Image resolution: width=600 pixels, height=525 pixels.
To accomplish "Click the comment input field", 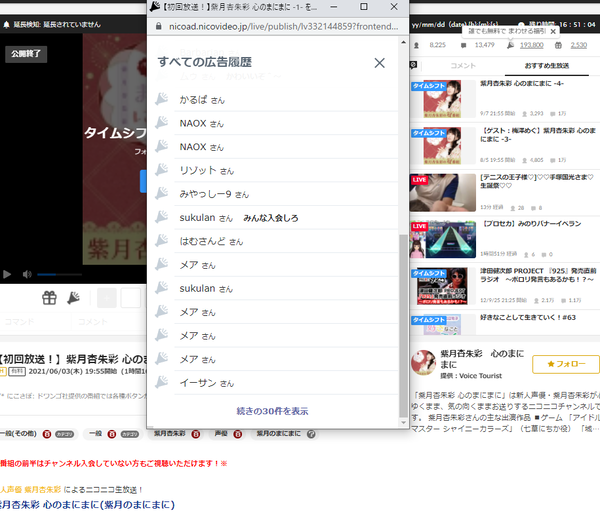I will coord(111,321).
